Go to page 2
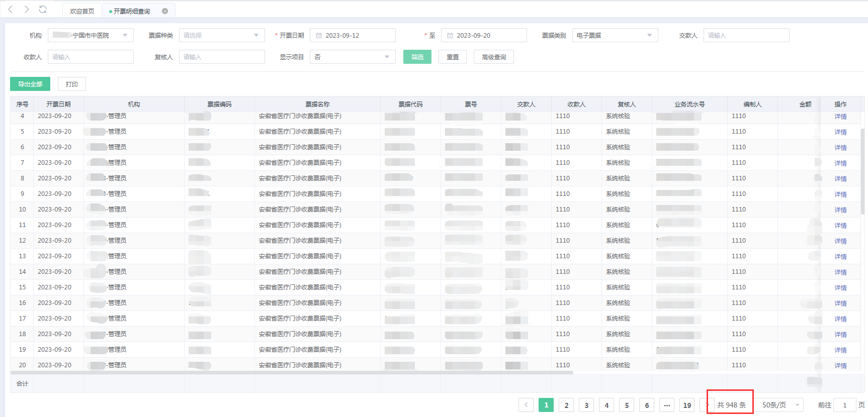This screenshot has height=417, width=868. pyautogui.click(x=566, y=405)
